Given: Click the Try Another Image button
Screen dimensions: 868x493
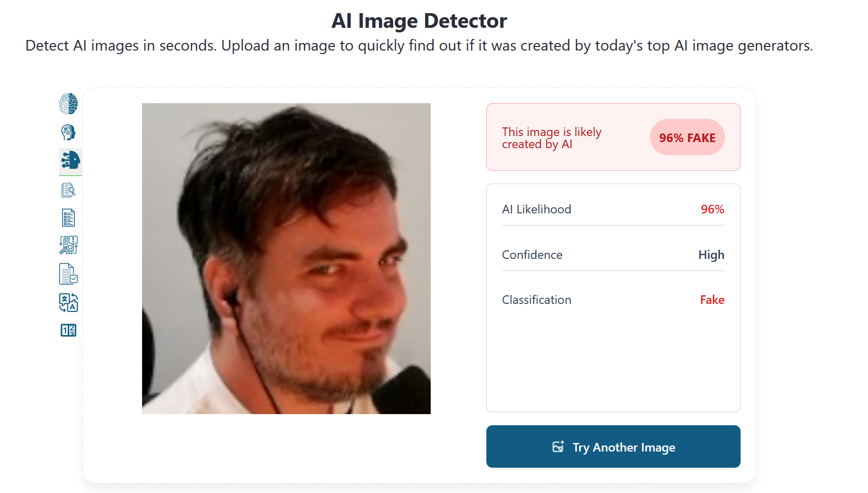Looking at the screenshot, I should [613, 446].
